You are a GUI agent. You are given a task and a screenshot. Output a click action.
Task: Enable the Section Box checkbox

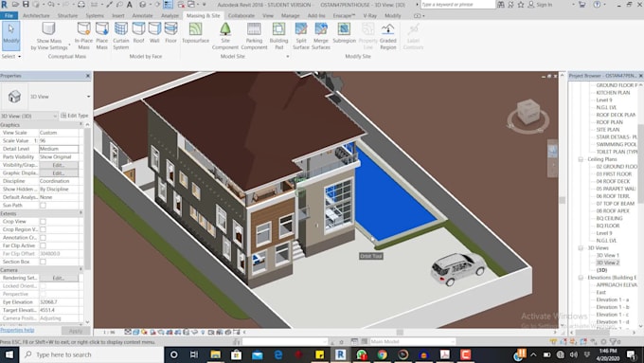coord(43,262)
